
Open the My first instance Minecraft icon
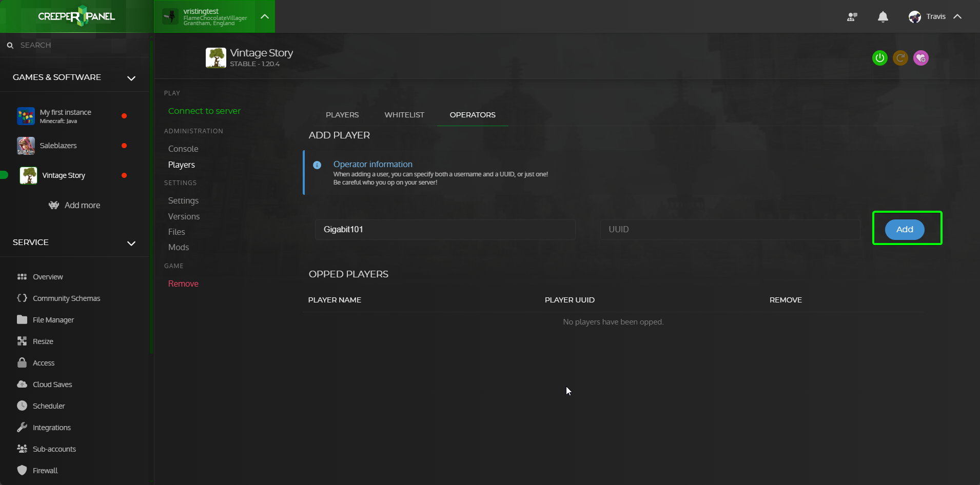point(26,116)
